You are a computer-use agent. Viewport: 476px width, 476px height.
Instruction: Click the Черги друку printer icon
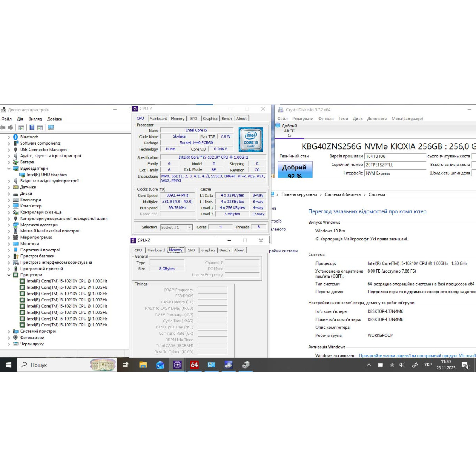pos(16,344)
